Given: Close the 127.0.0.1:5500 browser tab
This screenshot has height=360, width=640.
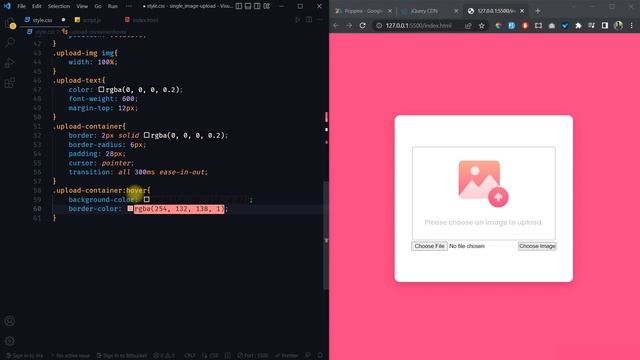Looking at the screenshot, I should click(522, 11).
